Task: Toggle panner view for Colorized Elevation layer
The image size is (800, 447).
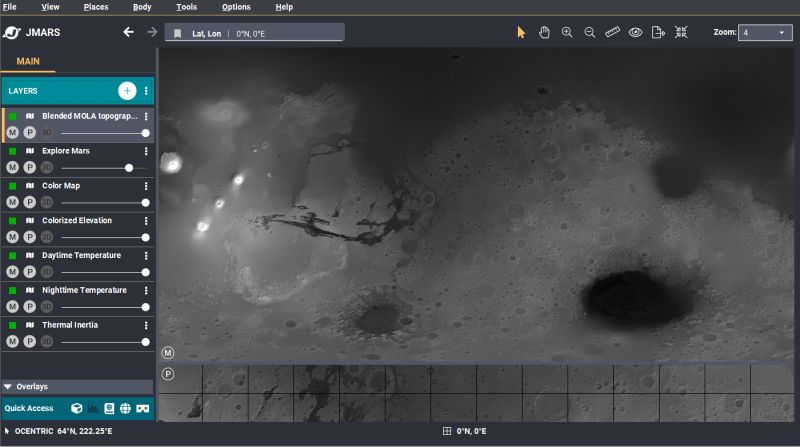Action: (30, 237)
